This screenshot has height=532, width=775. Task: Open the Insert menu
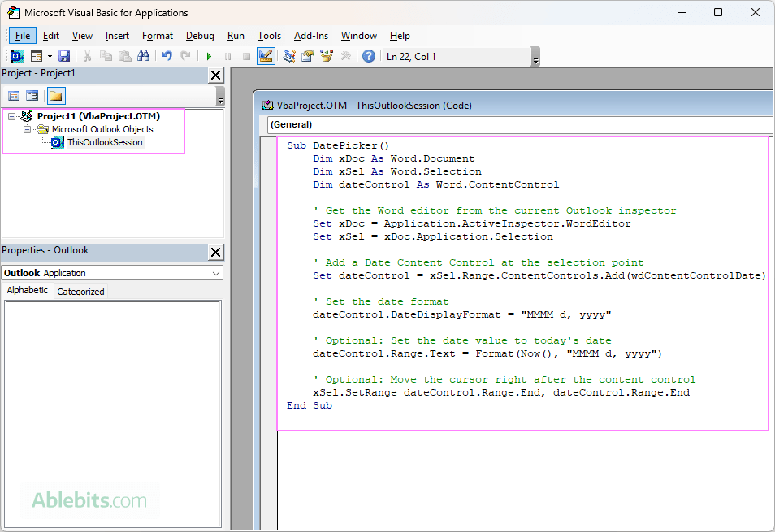point(117,36)
